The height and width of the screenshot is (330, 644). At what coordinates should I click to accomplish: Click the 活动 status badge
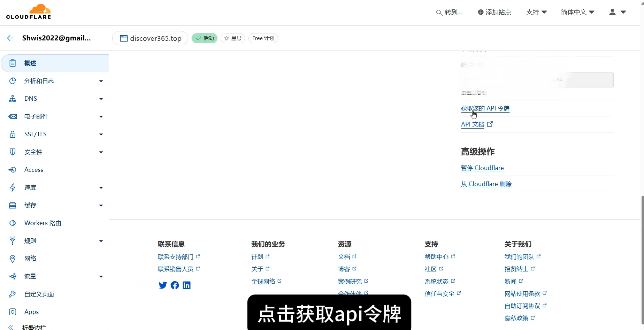tap(205, 38)
